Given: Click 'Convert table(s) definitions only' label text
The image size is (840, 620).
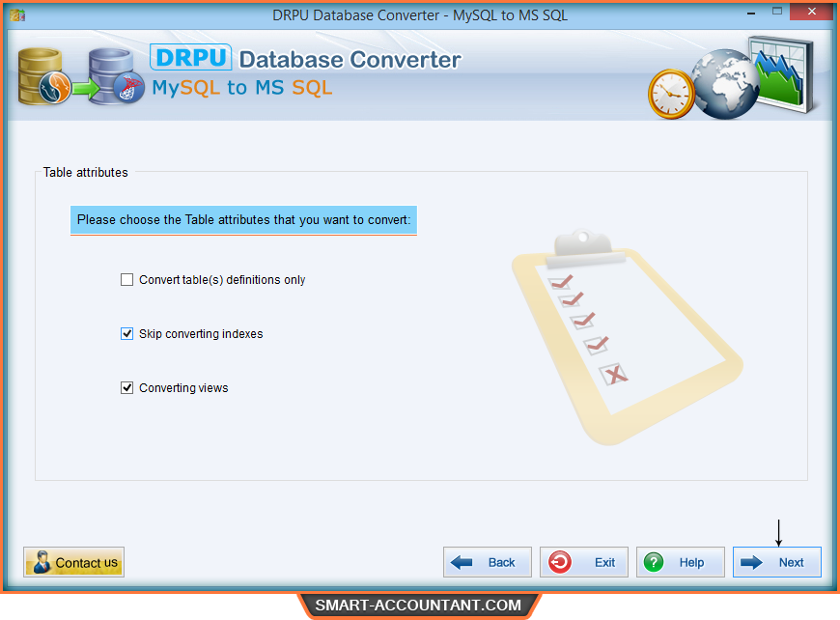Looking at the screenshot, I should [222, 280].
